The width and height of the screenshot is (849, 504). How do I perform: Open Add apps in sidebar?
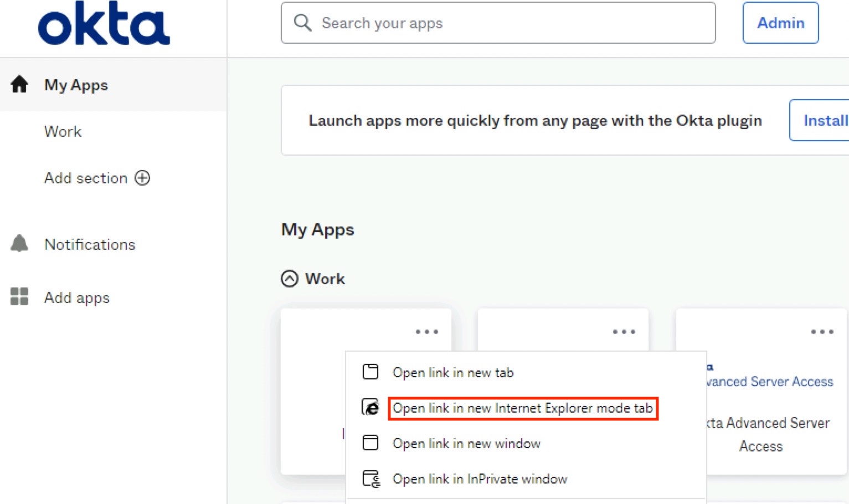click(77, 297)
